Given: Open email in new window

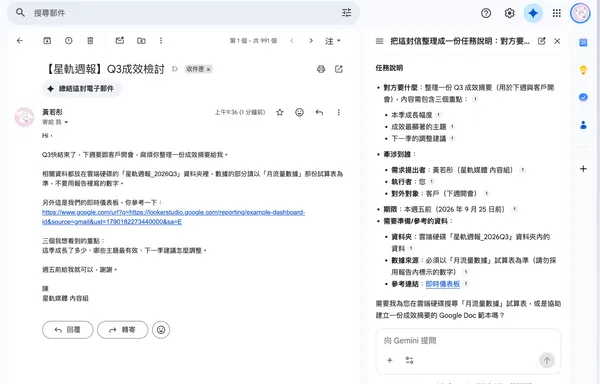Looking at the screenshot, I should [339, 69].
